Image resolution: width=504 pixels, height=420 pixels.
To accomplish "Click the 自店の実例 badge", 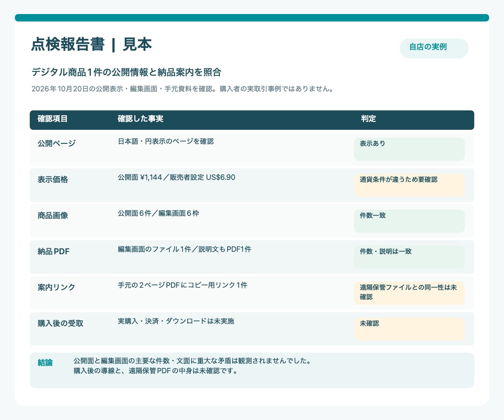I will [434, 48].
